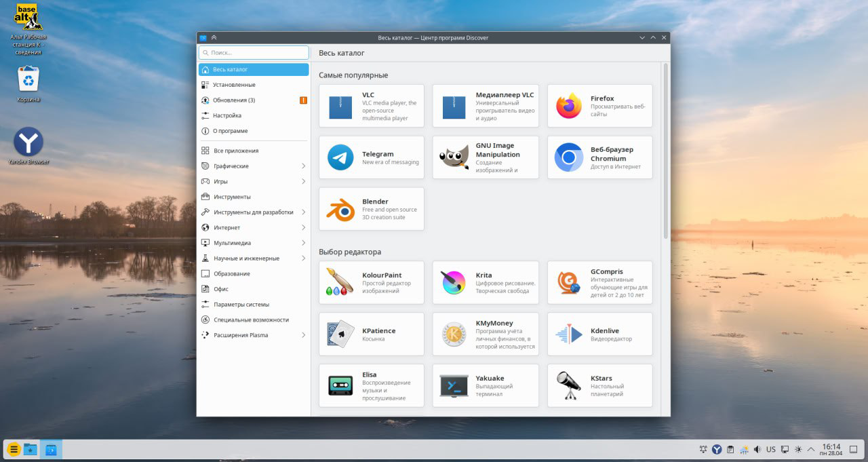Open Настройка in sidebar
Image resolution: width=868 pixels, height=462 pixels.
click(x=254, y=115)
